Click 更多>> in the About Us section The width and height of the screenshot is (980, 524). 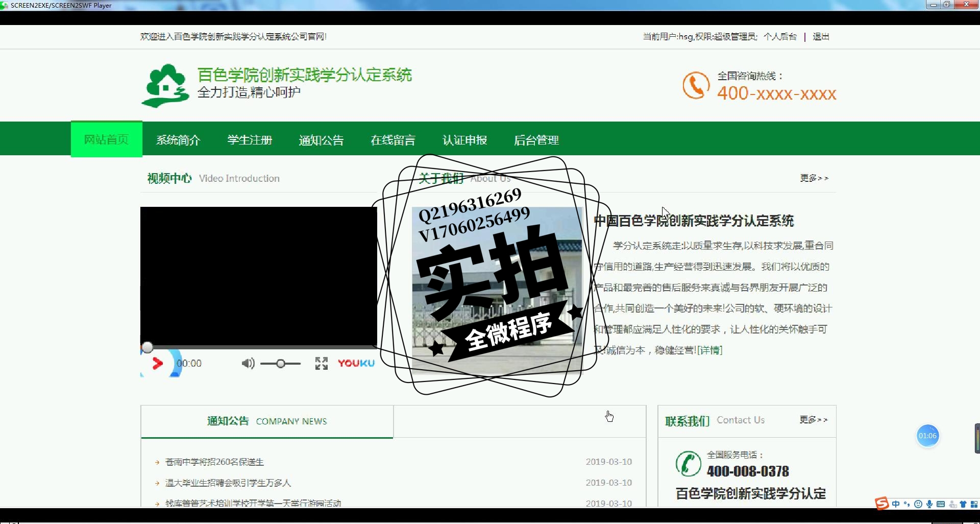[x=814, y=178]
